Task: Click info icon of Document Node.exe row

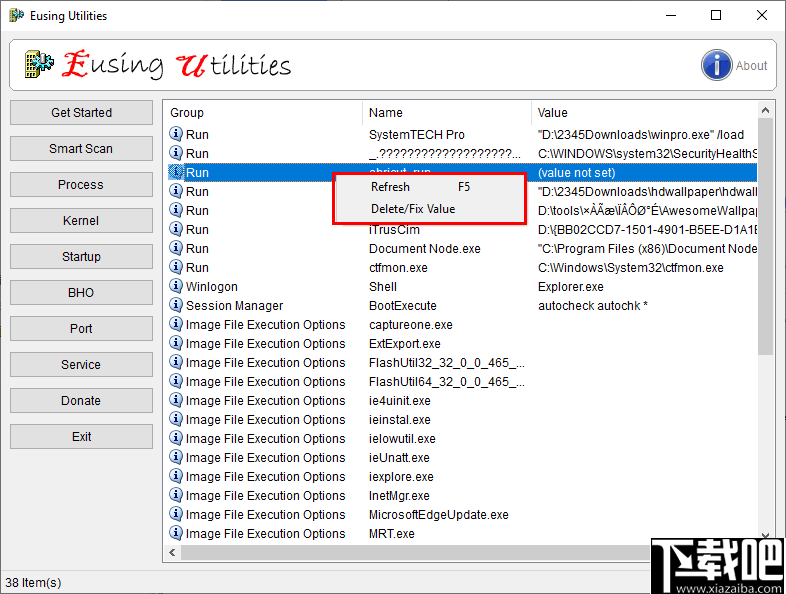Action: click(x=175, y=248)
